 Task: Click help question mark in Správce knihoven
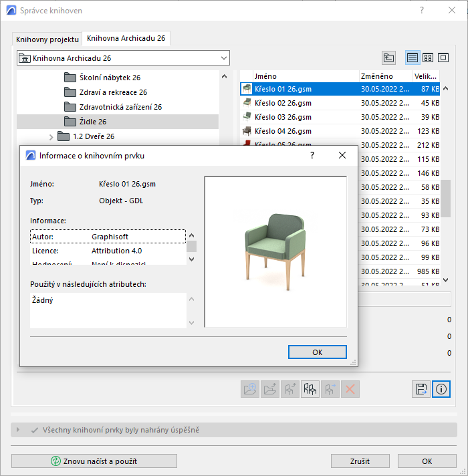pyautogui.click(x=422, y=10)
